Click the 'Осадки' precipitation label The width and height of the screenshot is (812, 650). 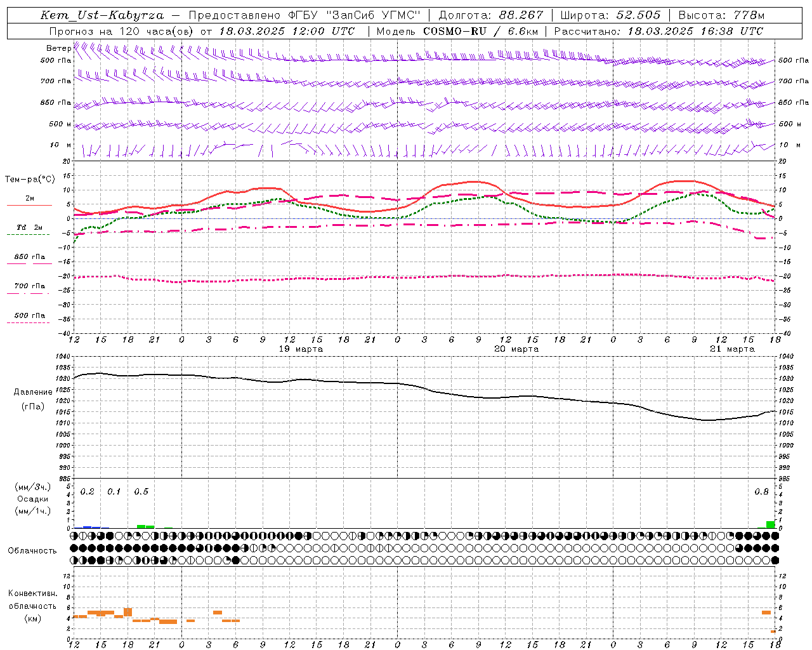[x=33, y=499]
